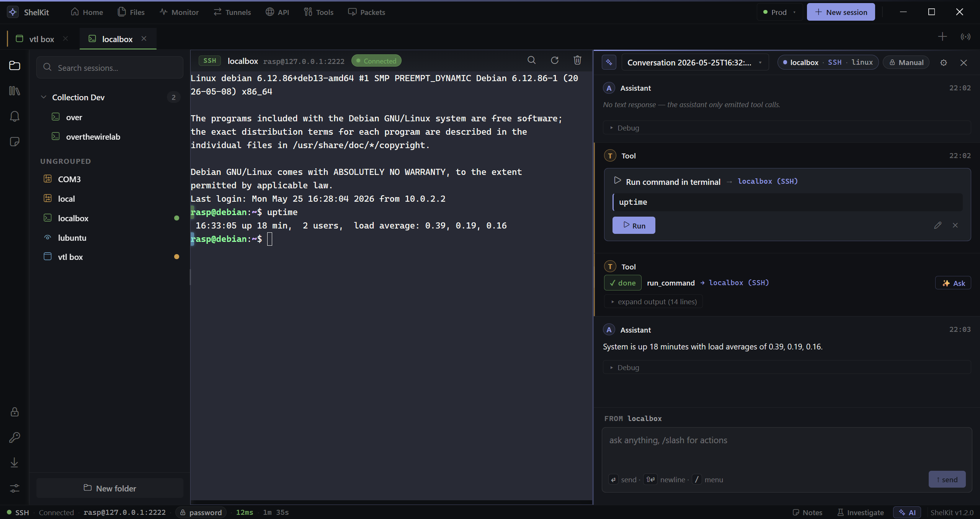The image size is (980, 519).
Task: Open the sessions folder sidebar icon
Action: click(x=15, y=65)
